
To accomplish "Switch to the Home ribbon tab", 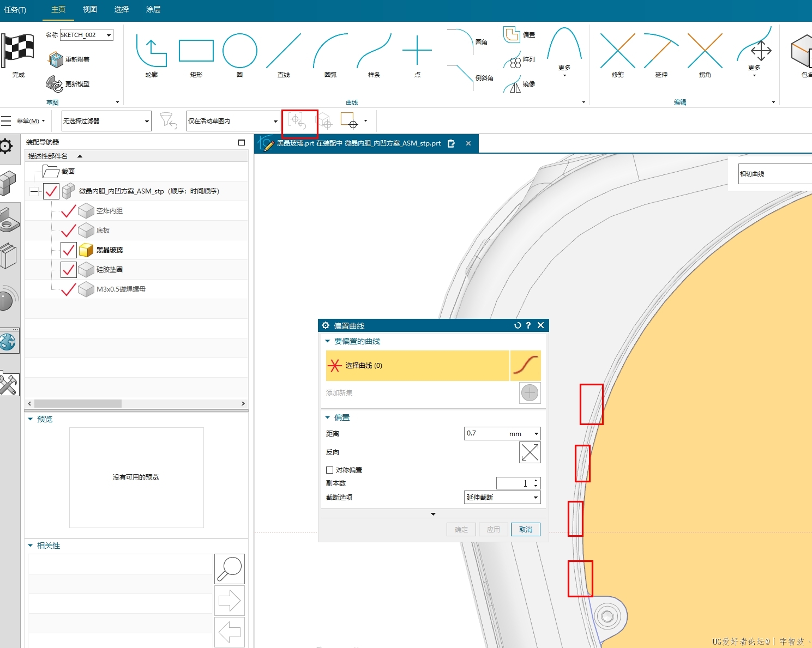I will click(x=58, y=9).
